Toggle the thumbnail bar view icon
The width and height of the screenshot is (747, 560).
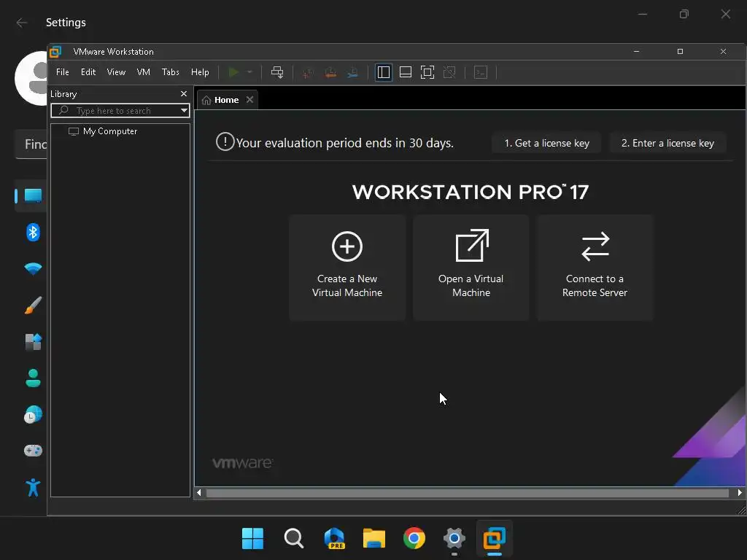click(x=406, y=72)
